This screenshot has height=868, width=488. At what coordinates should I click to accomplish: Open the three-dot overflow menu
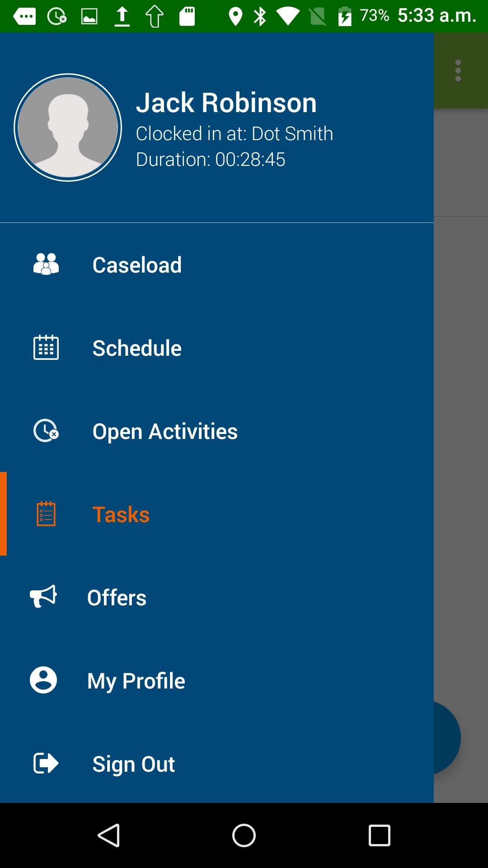[458, 71]
